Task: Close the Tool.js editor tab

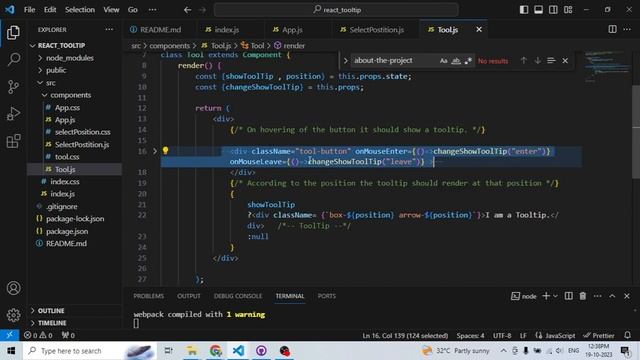Action: pos(479,29)
